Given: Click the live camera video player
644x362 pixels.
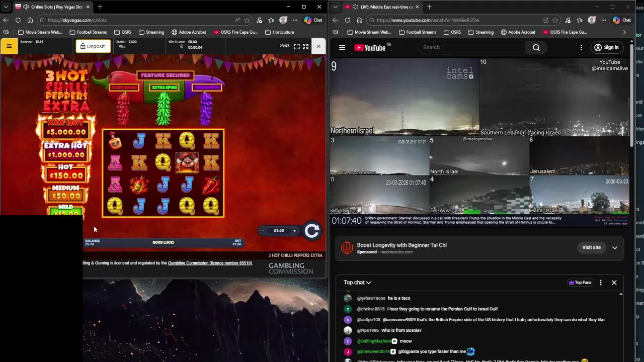Looking at the screenshot, I should [x=479, y=142].
